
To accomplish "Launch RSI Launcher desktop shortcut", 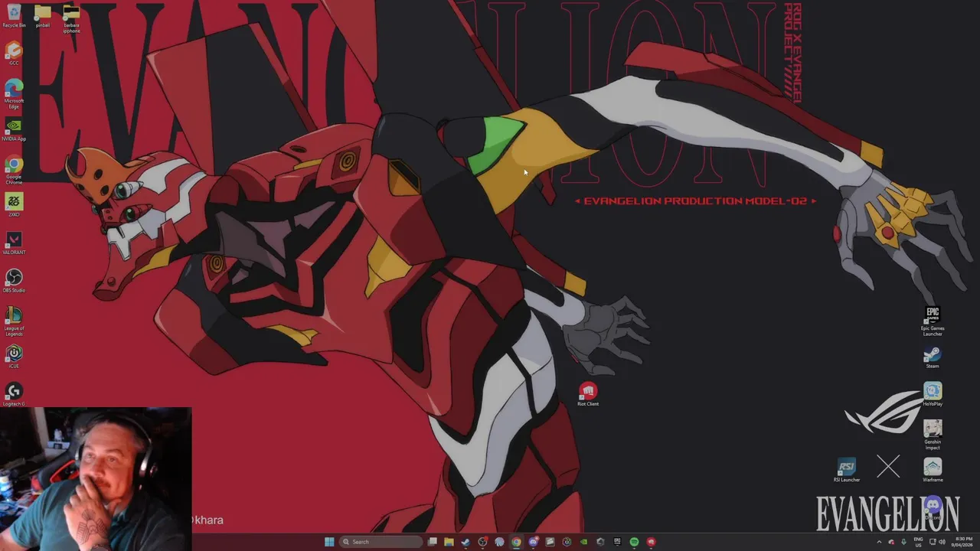I will tap(847, 470).
